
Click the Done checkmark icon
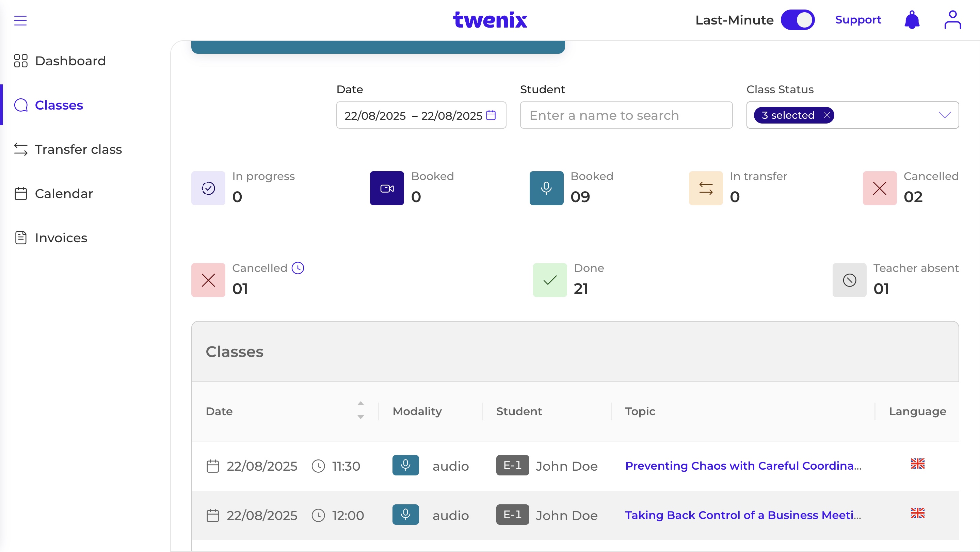[x=550, y=280]
